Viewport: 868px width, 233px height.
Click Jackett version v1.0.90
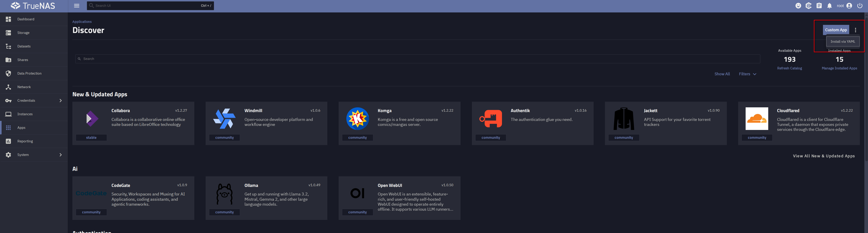click(713, 111)
